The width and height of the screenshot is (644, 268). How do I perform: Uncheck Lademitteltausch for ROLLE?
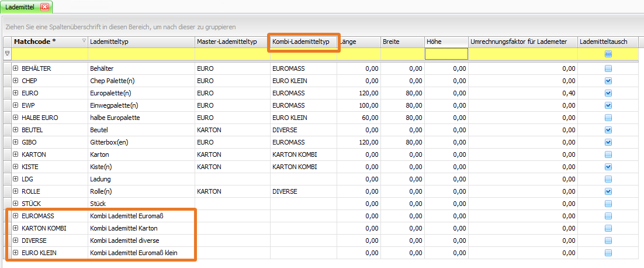point(608,191)
